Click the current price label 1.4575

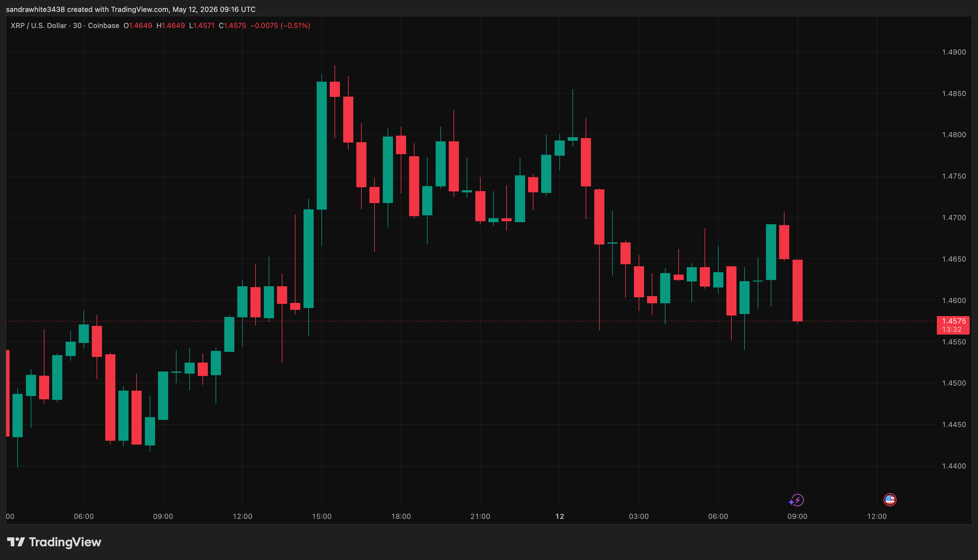[953, 321]
